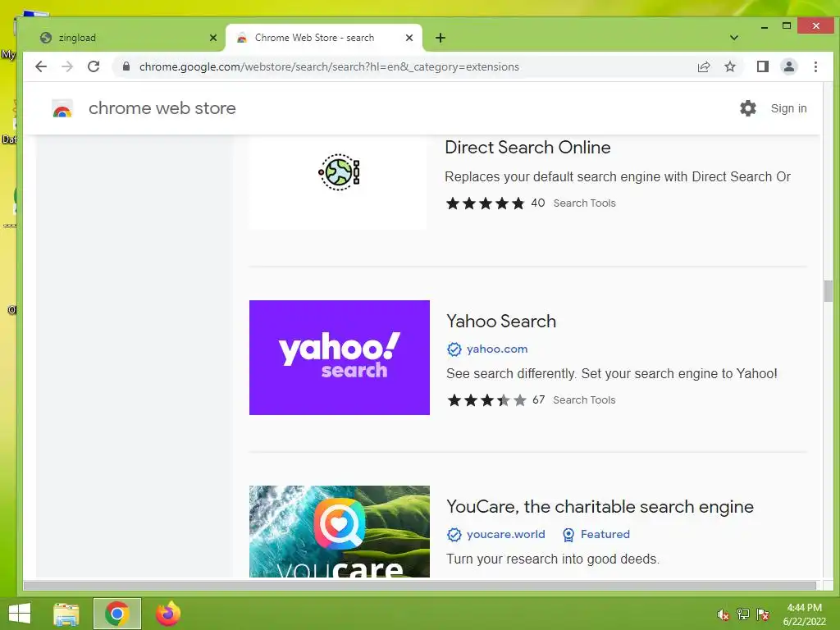Close the zingload tab
Image resolution: width=840 pixels, height=630 pixels.
[x=213, y=38]
